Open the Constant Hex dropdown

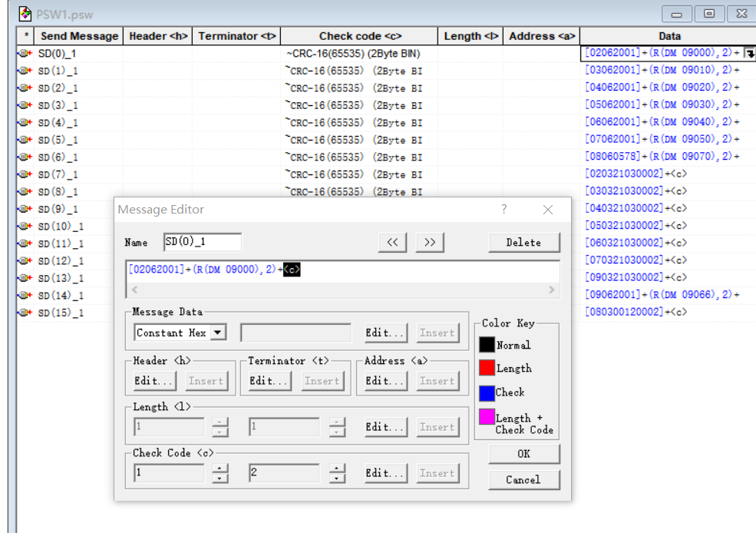(x=219, y=333)
